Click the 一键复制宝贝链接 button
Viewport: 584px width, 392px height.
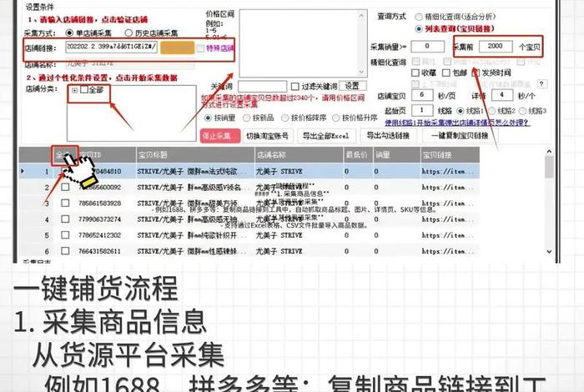[x=460, y=136]
